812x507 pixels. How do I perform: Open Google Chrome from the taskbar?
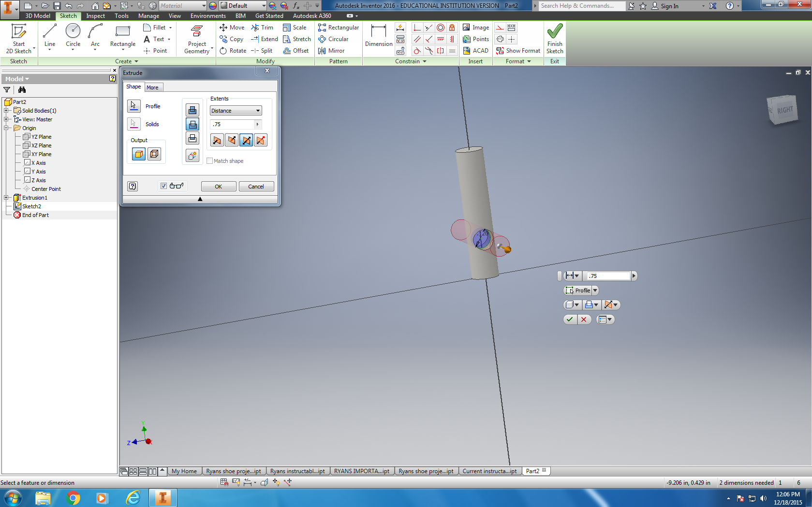click(x=73, y=498)
